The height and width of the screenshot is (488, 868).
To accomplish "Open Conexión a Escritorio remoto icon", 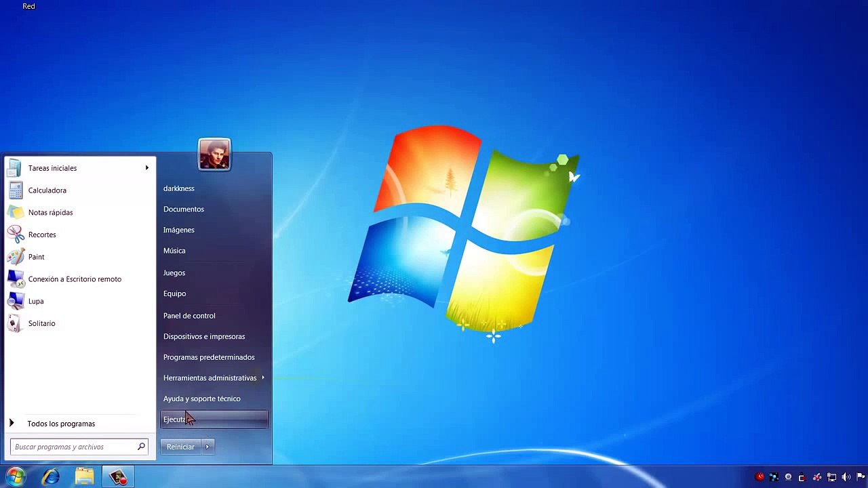I will 16,279.
